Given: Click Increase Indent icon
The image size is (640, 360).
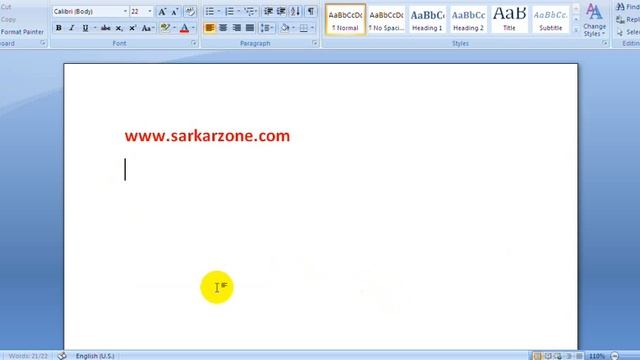Looking at the screenshot, I should [281, 11].
